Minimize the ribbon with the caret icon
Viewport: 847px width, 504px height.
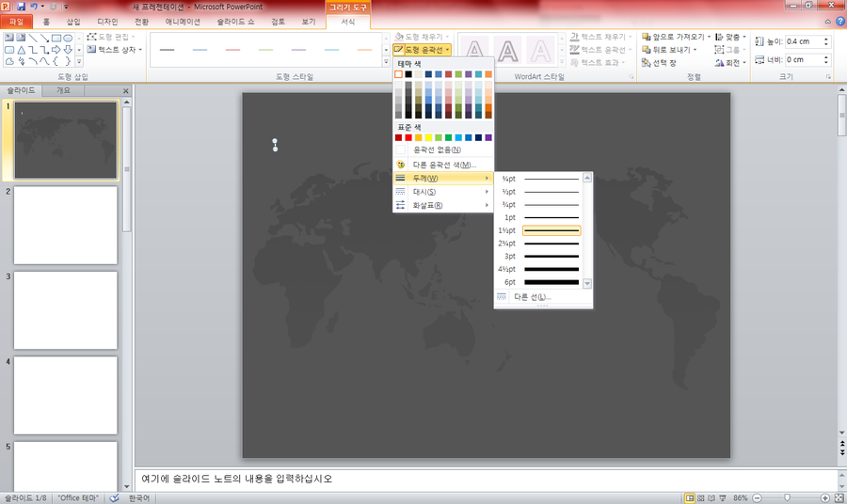point(827,22)
